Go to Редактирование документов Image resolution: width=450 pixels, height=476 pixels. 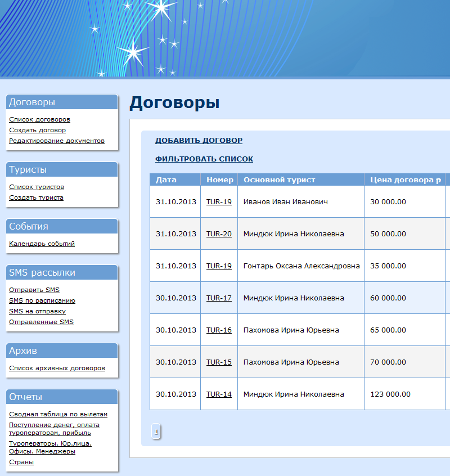(x=57, y=141)
